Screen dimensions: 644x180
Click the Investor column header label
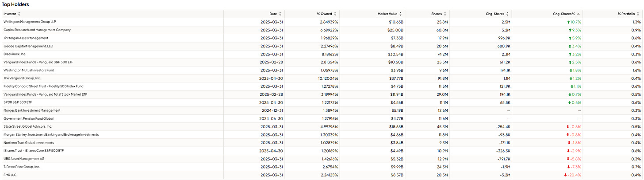[10, 14]
